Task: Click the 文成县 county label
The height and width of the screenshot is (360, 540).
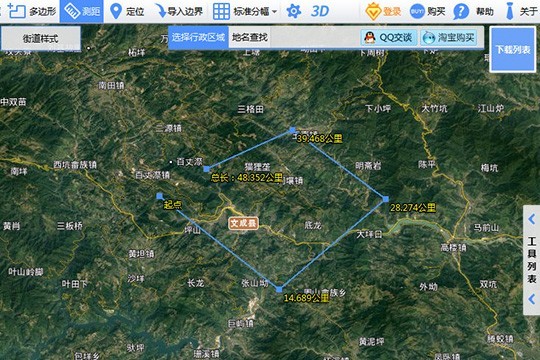Action: point(243,223)
